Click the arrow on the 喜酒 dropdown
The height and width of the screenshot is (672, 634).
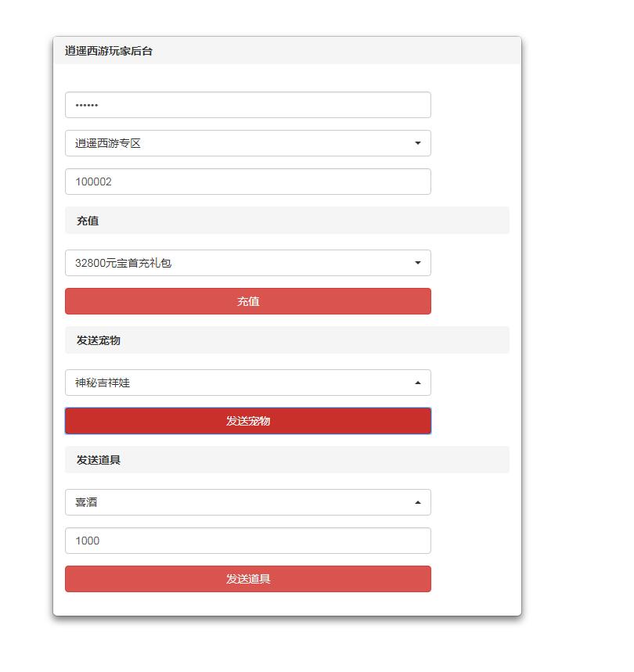pyautogui.click(x=417, y=502)
